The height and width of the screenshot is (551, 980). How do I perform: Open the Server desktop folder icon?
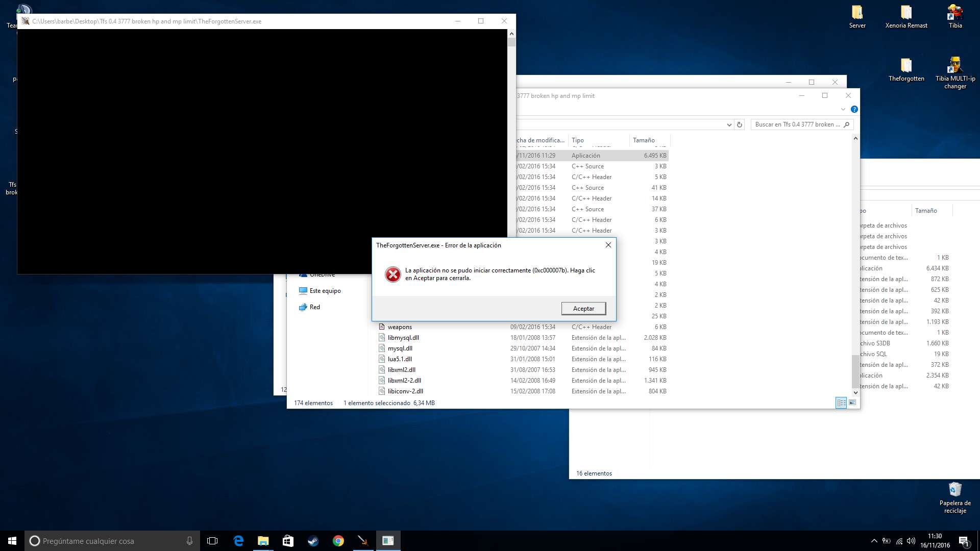(857, 16)
